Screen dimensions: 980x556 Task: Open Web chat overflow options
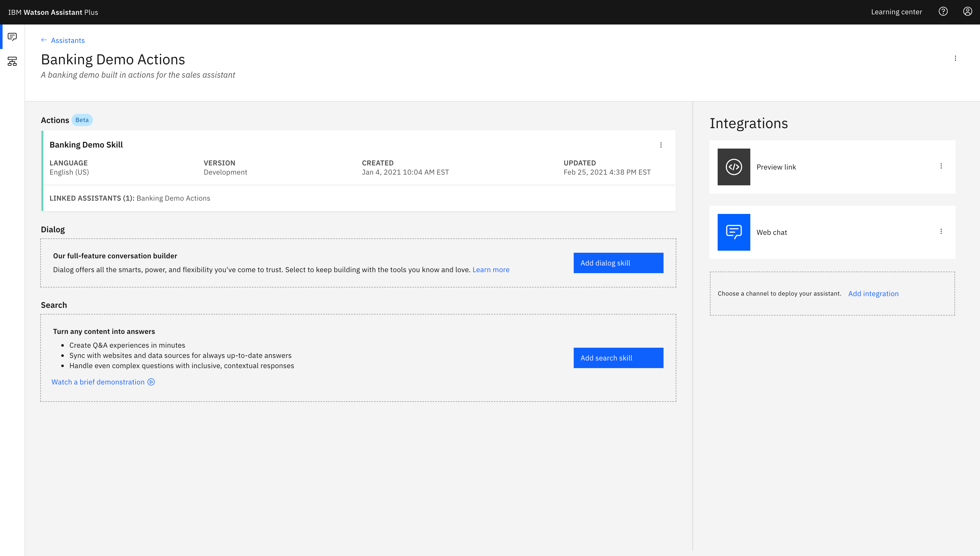pyautogui.click(x=941, y=232)
